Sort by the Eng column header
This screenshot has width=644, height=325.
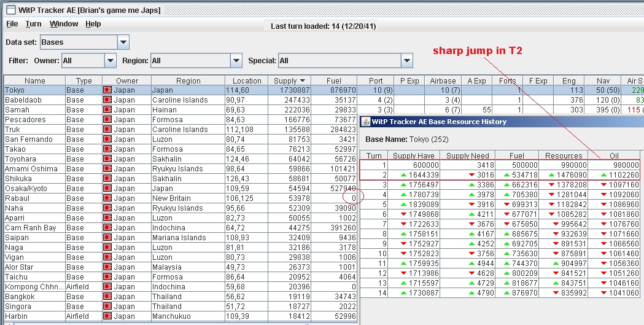tap(569, 80)
